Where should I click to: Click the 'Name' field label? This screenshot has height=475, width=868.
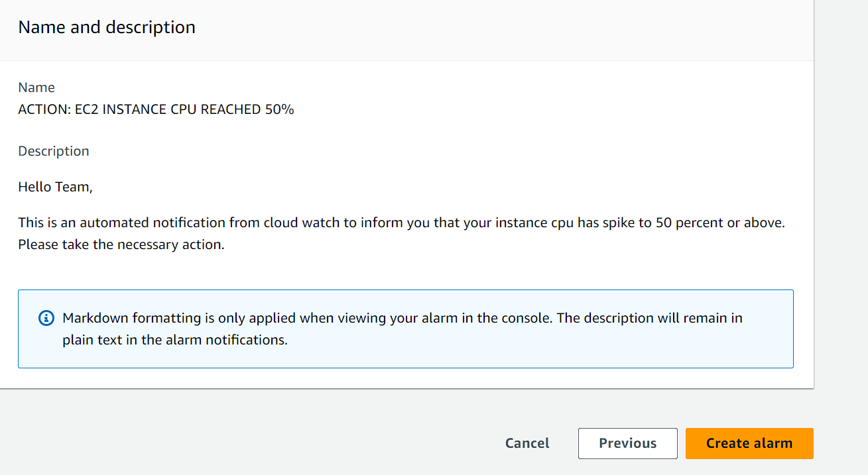[36, 87]
